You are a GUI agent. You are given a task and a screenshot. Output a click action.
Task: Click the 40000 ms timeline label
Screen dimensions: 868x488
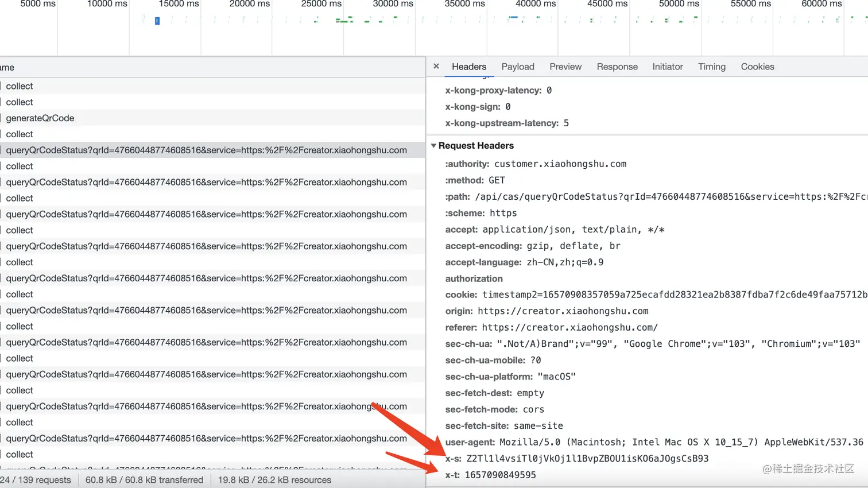[536, 4]
